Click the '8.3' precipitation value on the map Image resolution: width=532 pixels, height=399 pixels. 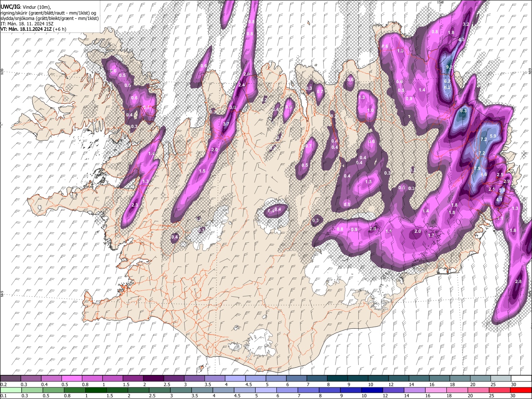coord(464,111)
